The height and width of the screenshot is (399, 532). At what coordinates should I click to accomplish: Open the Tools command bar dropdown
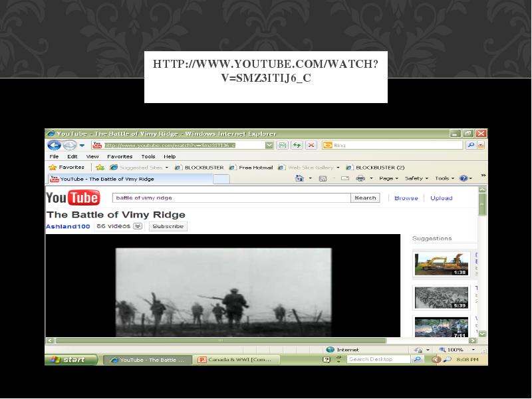(x=444, y=178)
